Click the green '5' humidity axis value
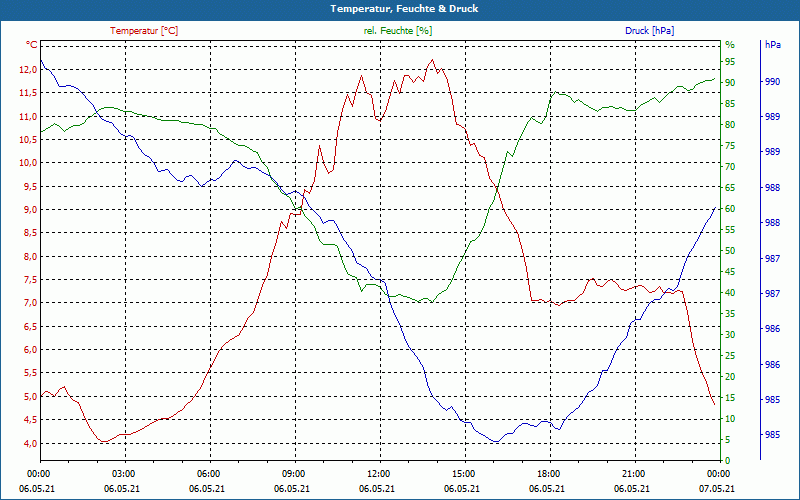The image size is (800, 500). 728,440
